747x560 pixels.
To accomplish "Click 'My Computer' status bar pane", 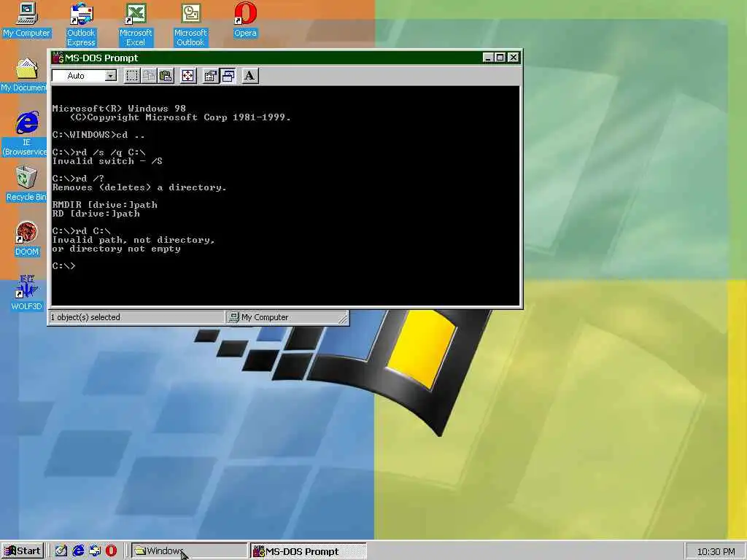I will point(287,317).
